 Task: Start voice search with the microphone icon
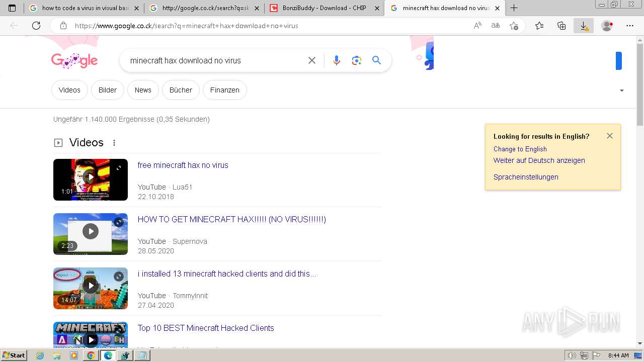(337, 60)
